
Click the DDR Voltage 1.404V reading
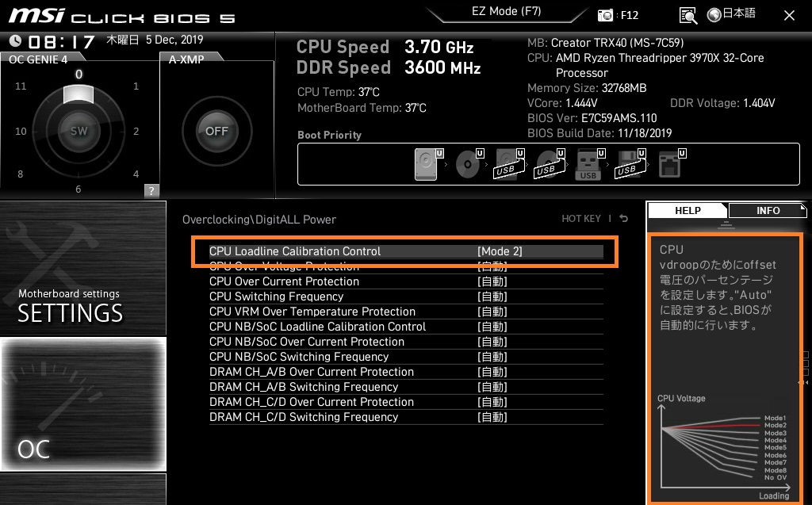(722, 103)
